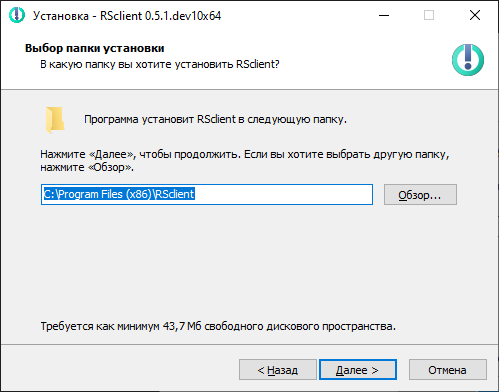
Task: Click the yellow folder icon
Action: [55, 120]
